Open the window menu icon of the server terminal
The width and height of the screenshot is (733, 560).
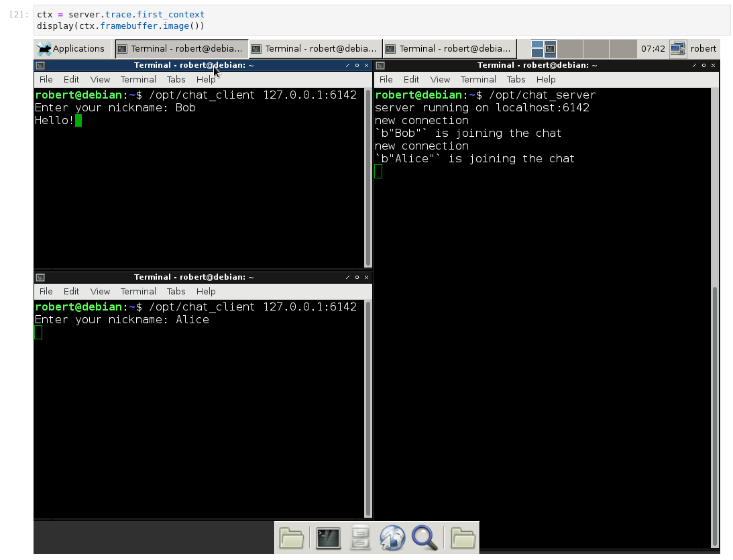coord(379,65)
